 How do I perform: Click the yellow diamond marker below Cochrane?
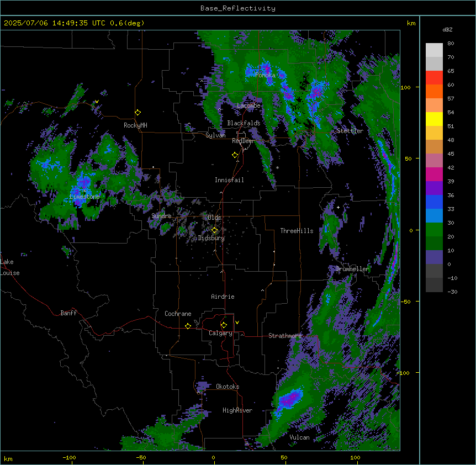point(188,326)
